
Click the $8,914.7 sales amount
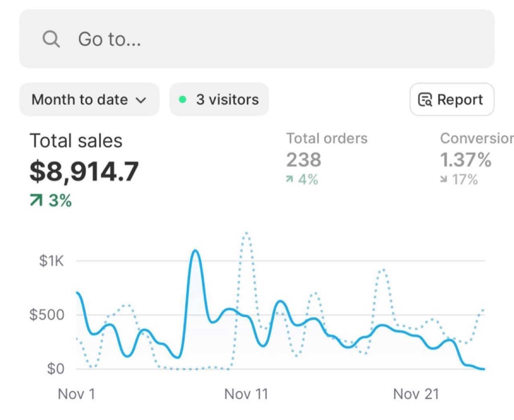(84, 171)
